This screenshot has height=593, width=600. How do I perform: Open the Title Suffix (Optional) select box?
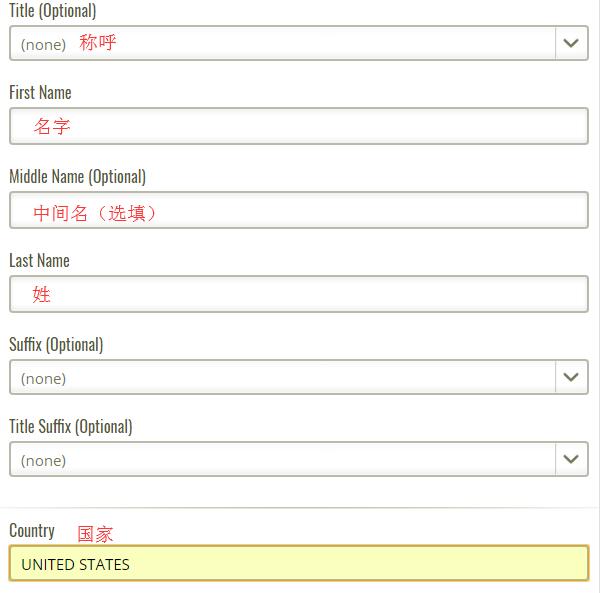(x=299, y=459)
